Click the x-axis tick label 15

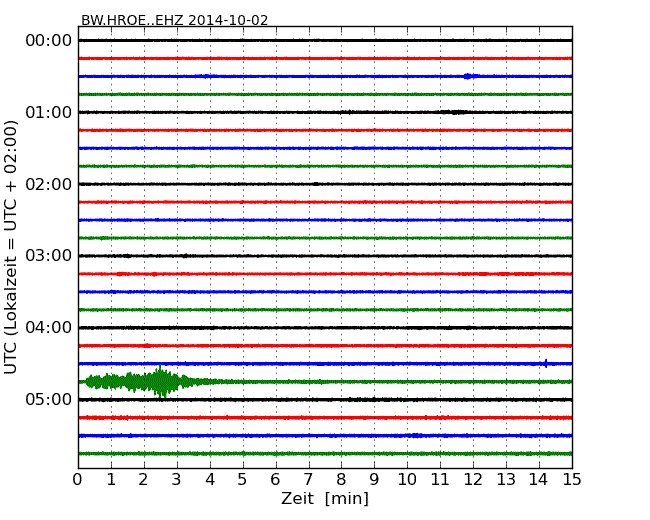572,480
